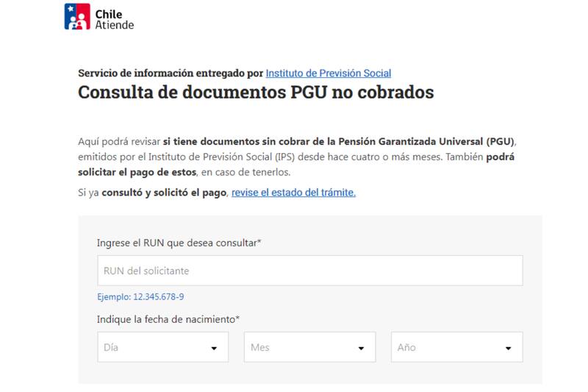This screenshot has width=588, height=392.
Task: Click the "Chile Atiende" logo text
Action: [114, 18]
